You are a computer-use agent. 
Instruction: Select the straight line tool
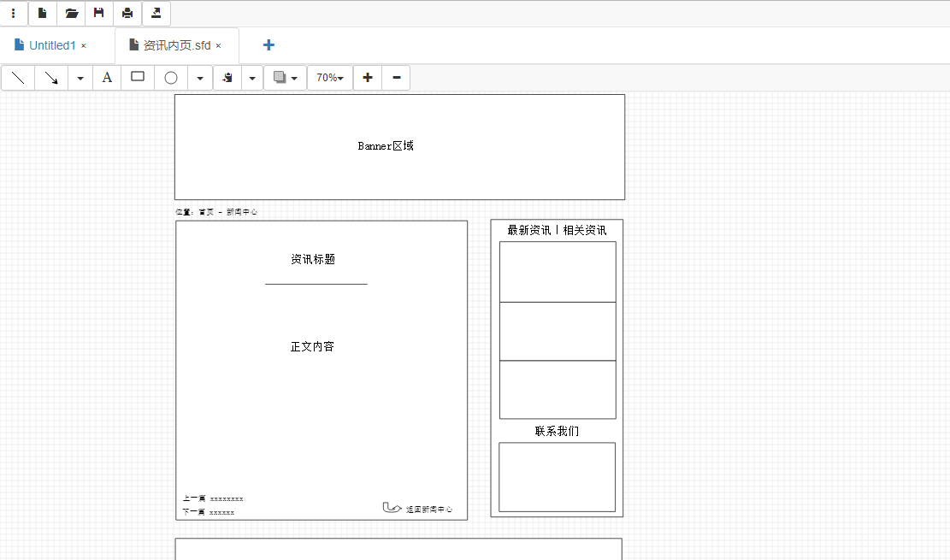click(x=18, y=78)
